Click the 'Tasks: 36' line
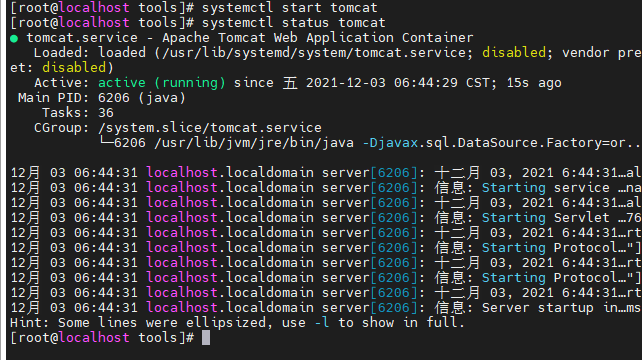 [78, 113]
